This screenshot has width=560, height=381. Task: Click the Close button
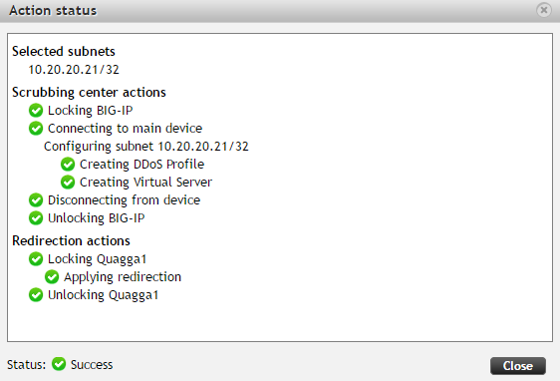(x=518, y=366)
